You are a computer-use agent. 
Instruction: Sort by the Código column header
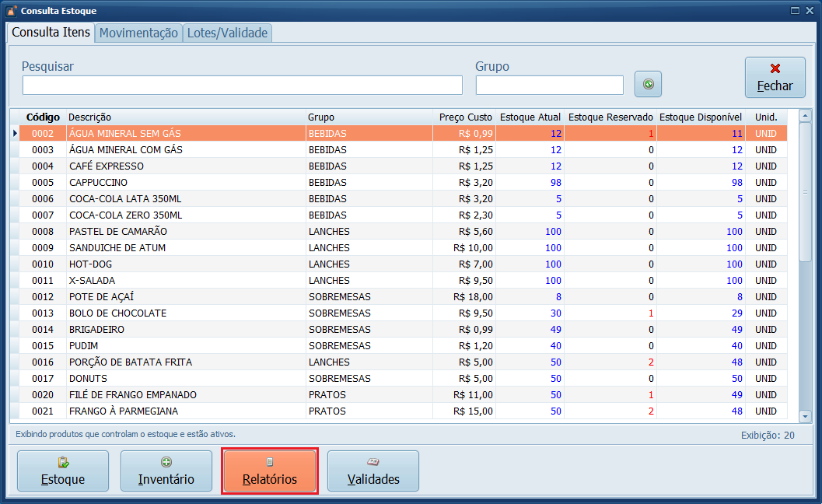point(43,117)
